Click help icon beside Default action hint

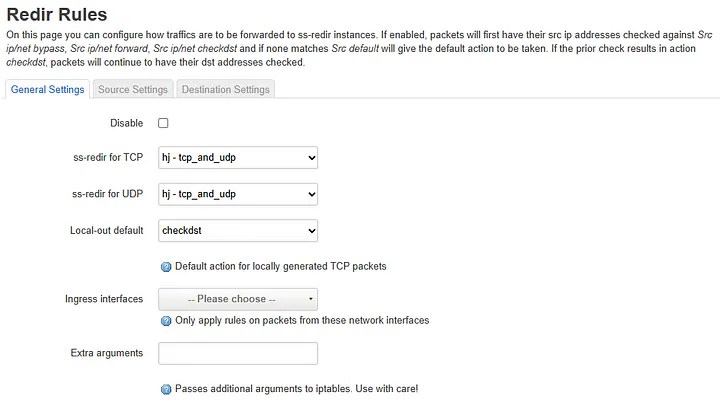(166, 267)
